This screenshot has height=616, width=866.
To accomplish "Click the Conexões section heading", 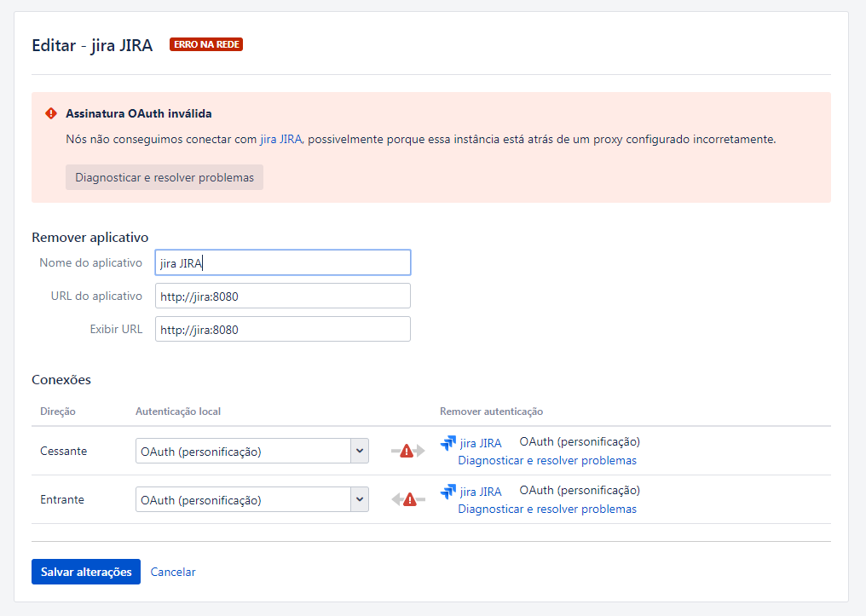I will click(x=61, y=380).
